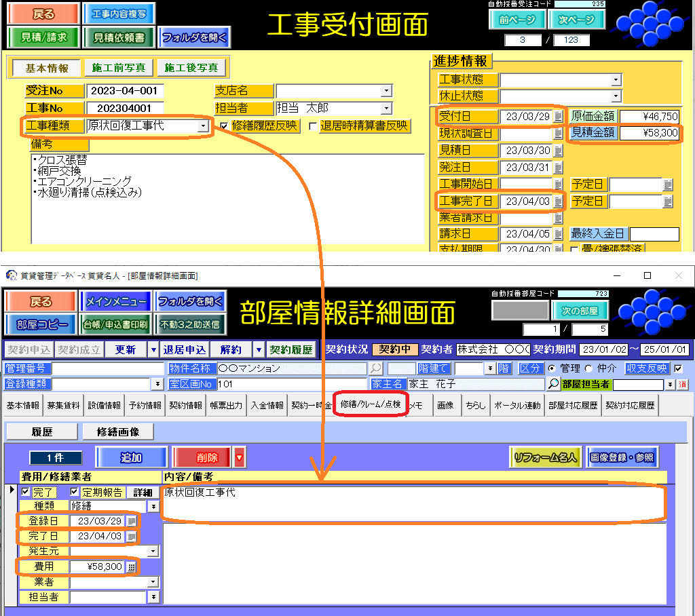Click the 受注No input field
Image resolution: width=695 pixels, height=616 pixels.
click(x=125, y=91)
